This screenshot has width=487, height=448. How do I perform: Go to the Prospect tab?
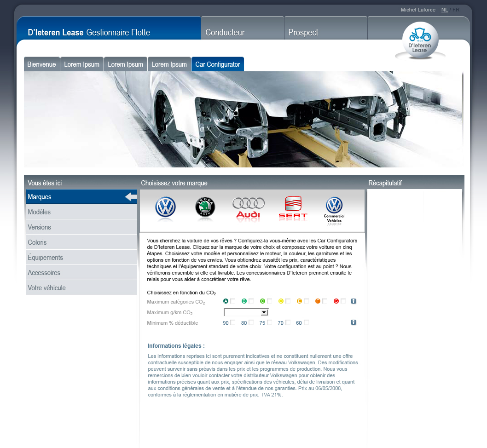[x=326, y=29]
